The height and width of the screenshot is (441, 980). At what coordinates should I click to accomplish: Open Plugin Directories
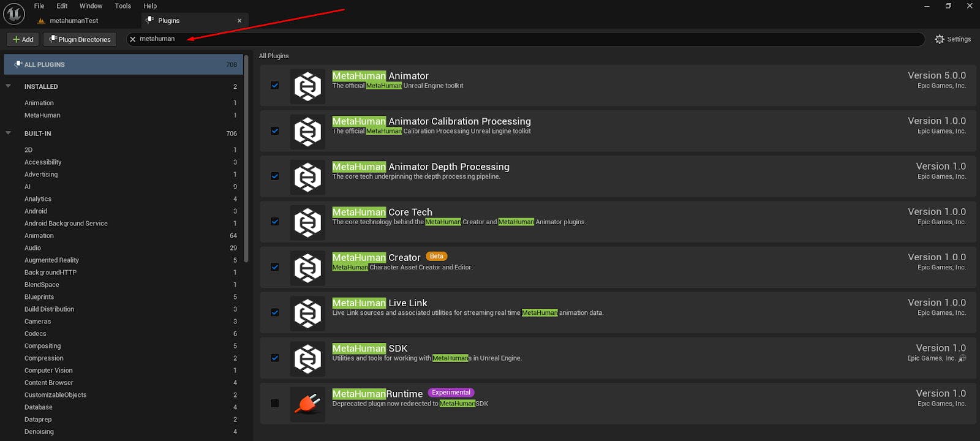click(80, 39)
